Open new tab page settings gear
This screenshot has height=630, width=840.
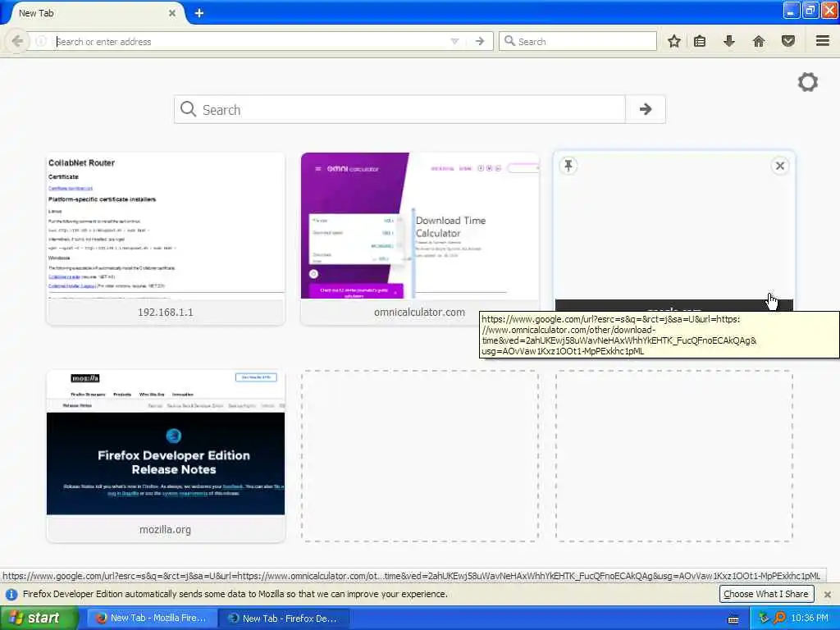click(x=808, y=82)
